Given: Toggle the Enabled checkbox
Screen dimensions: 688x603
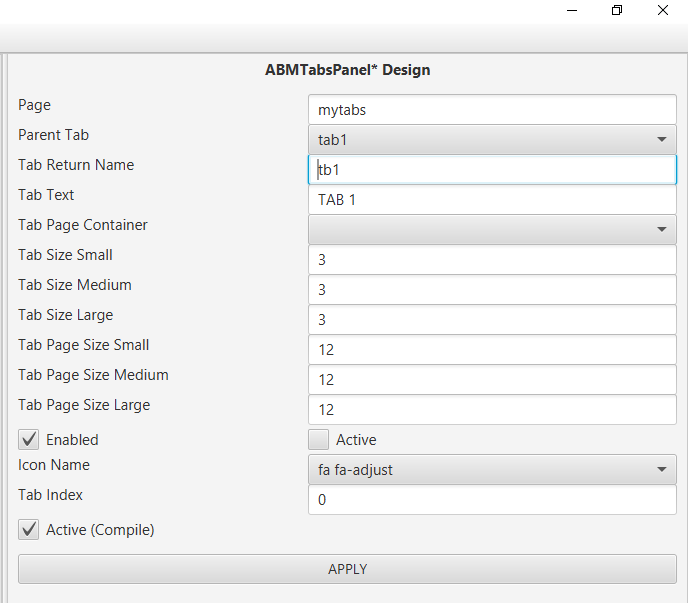Looking at the screenshot, I should coord(29,440).
